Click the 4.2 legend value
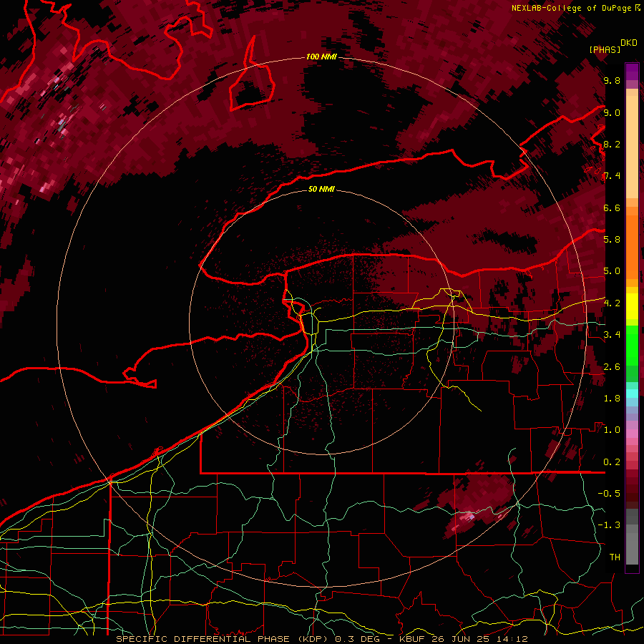Viewport: 644px width, 644px height. pyautogui.click(x=612, y=303)
